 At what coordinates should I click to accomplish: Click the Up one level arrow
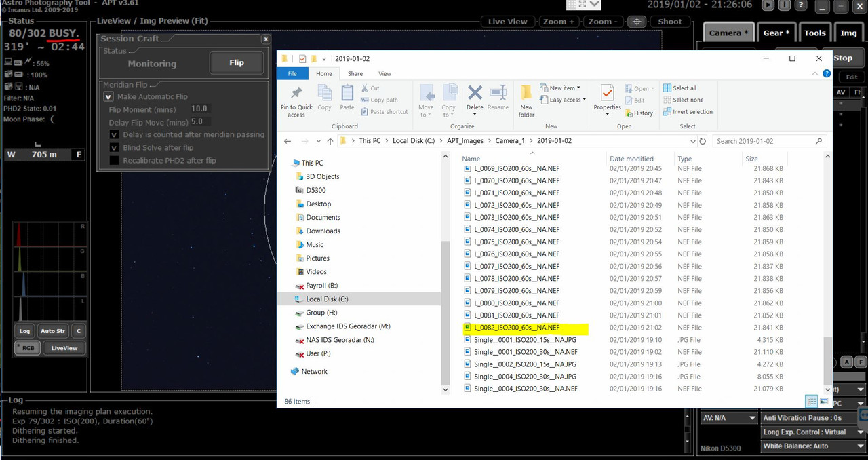pos(330,141)
